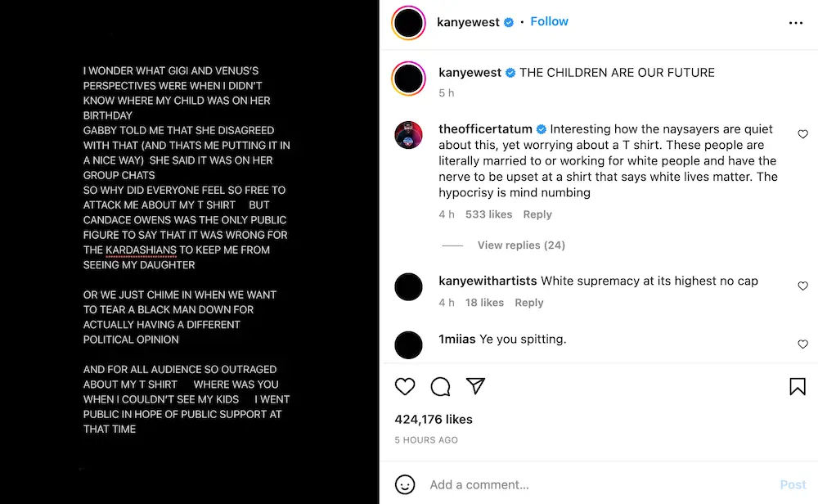View who liked via 424,176 likes link
Image resolution: width=818 pixels, height=504 pixels.
[x=433, y=419]
